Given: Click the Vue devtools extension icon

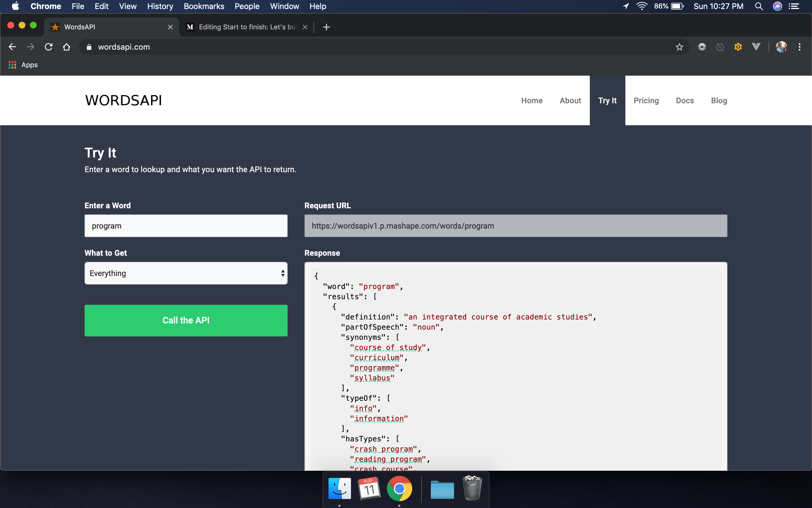Looking at the screenshot, I should 756,47.
